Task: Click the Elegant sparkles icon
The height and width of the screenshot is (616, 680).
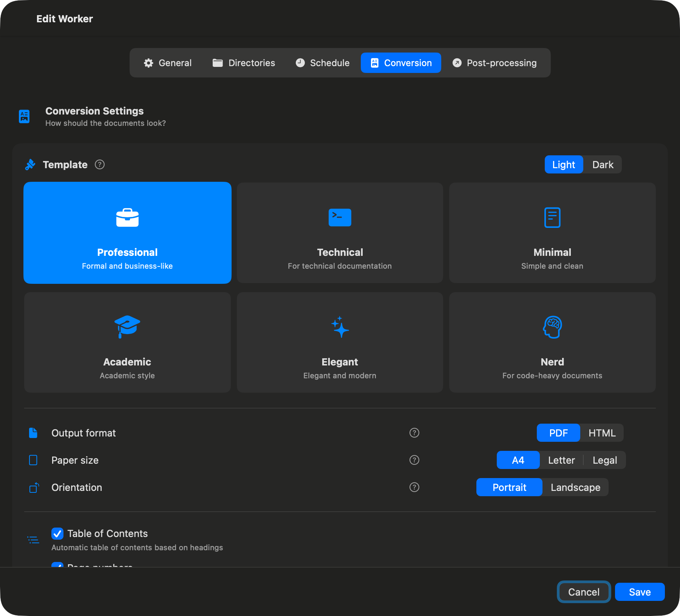Action: click(340, 327)
